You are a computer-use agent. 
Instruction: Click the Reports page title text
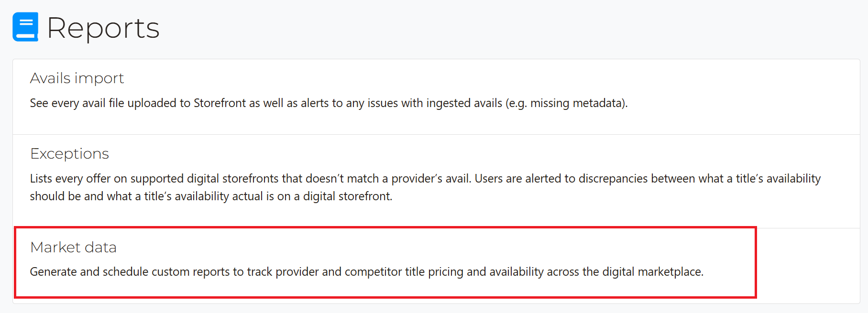103,28
